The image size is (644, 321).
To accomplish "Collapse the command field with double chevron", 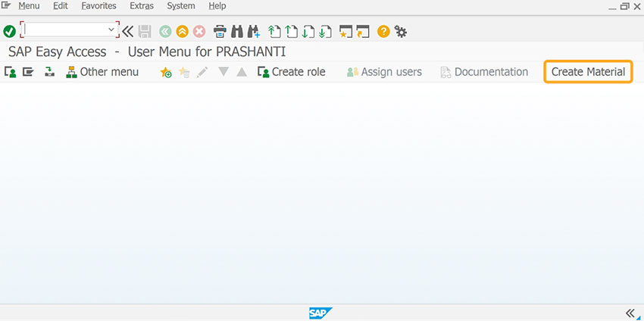I will [128, 31].
